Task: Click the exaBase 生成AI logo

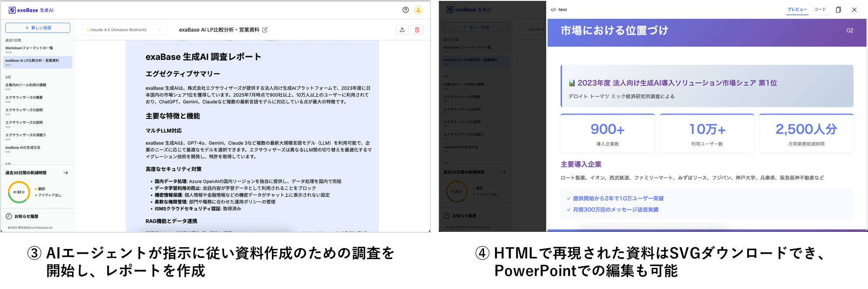Action: click(x=31, y=10)
